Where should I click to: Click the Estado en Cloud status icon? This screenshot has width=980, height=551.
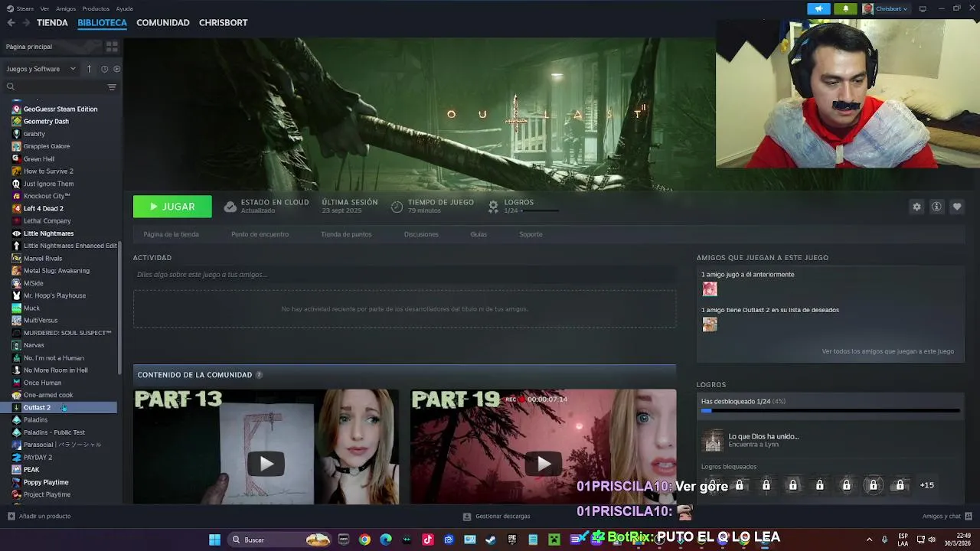point(230,207)
